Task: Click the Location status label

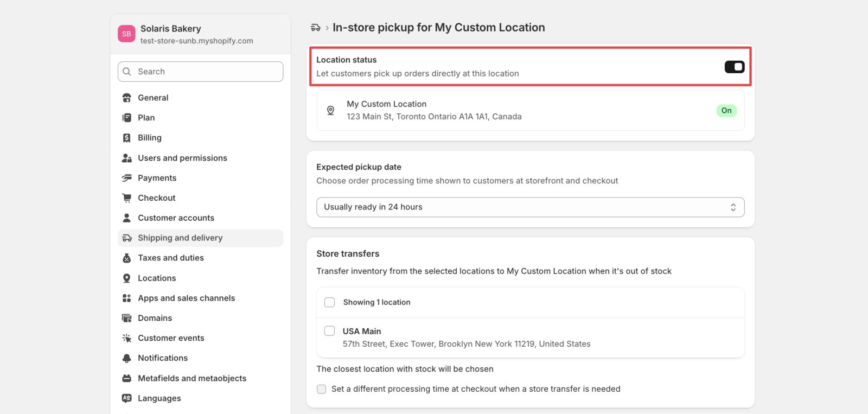Action: pos(346,60)
